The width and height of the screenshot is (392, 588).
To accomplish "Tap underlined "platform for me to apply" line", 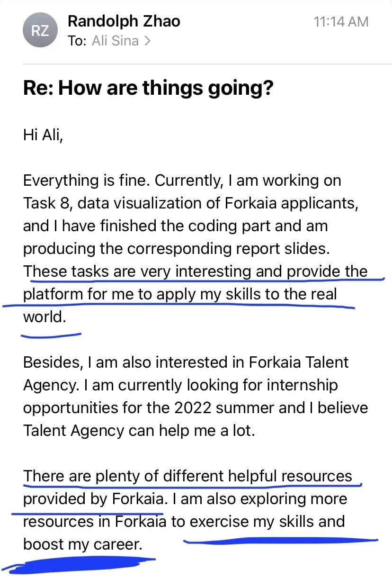I will pos(180,294).
